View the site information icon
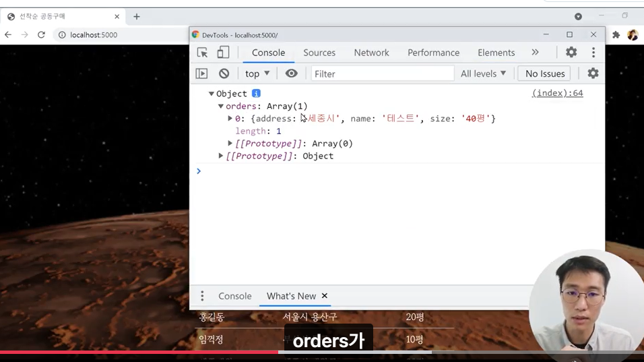The width and height of the screenshot is (644, 362). coord(61,35)
